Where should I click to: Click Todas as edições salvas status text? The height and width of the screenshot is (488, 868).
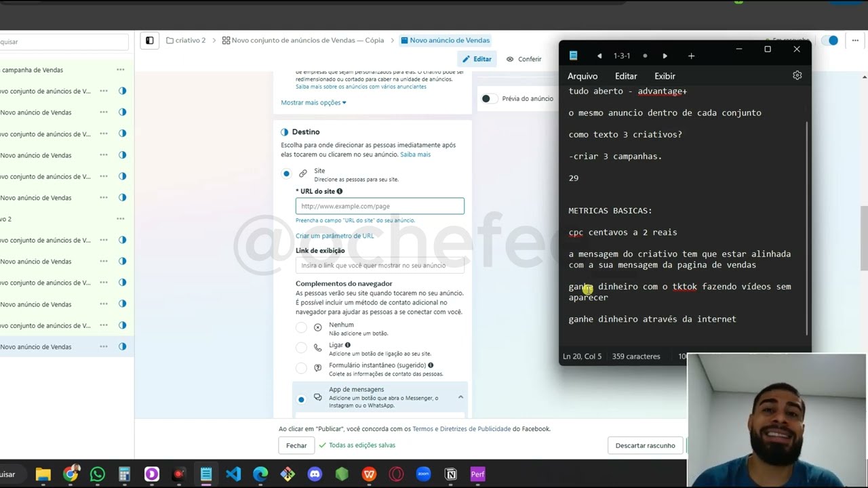357,445
